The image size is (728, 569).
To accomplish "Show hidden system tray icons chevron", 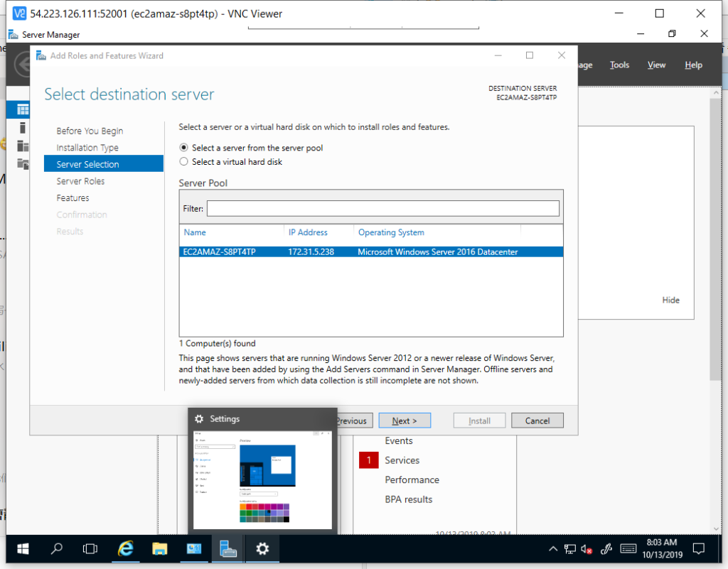I will coord(553,548).
